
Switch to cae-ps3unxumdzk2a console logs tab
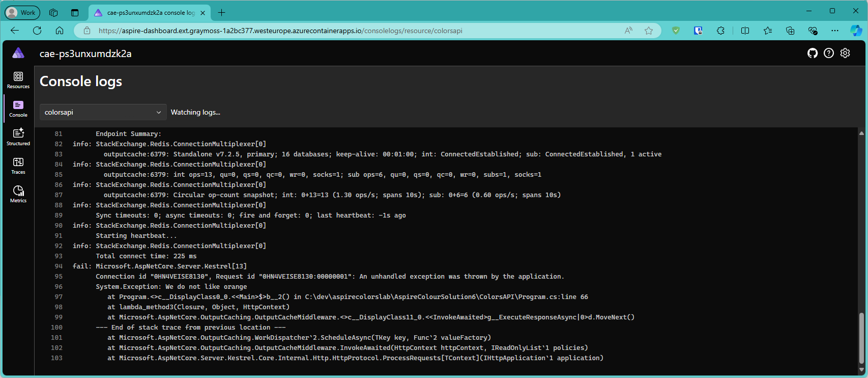(148, 13)
